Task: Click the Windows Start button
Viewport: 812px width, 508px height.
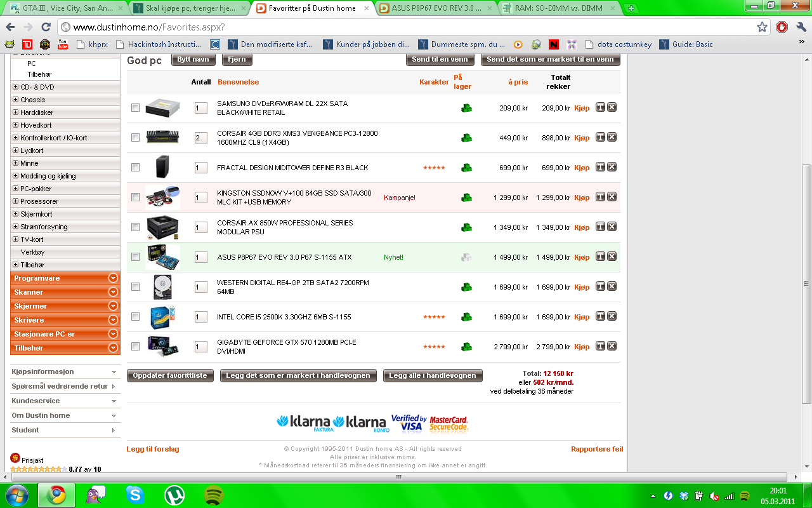Action: (x=16, y=495)
